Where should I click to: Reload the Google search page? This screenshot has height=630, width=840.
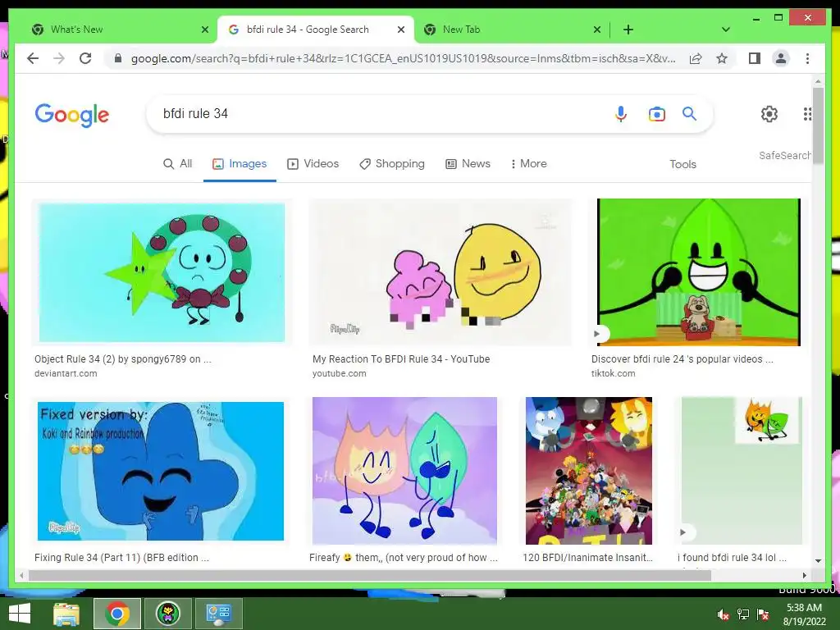coord(85,58)
